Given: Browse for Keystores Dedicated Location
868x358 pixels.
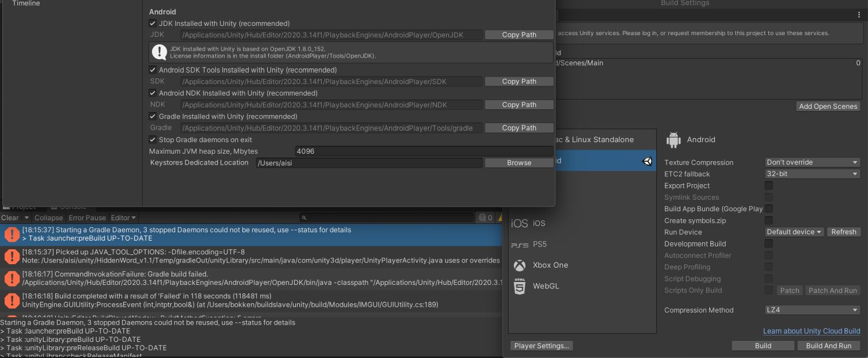Looking at the screenshot, I should tap(519, 163).
